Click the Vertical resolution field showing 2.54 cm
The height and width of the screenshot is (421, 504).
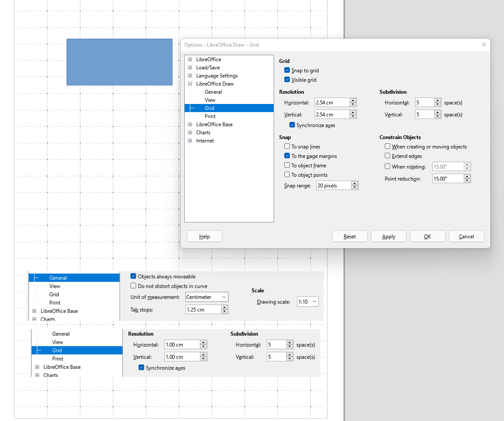332,115
